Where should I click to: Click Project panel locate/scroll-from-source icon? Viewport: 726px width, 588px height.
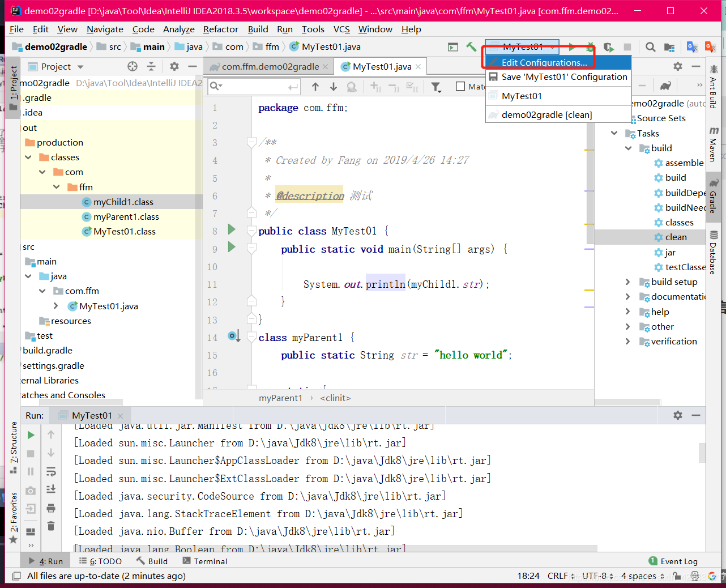coord(133,66)
